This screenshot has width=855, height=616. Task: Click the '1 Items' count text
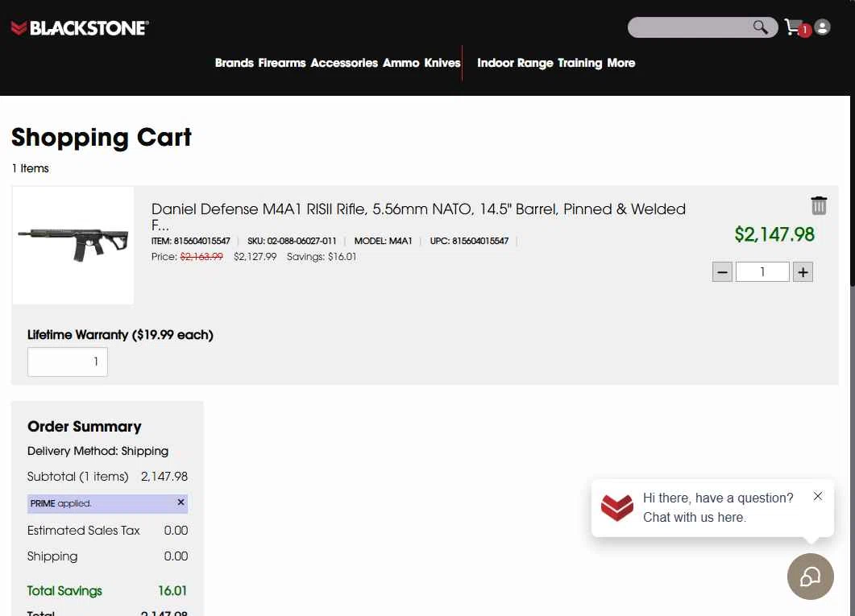(30, 168)
